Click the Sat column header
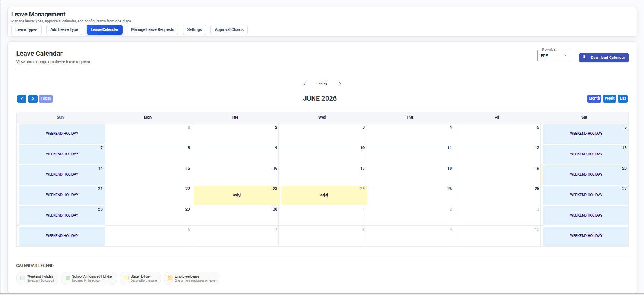The image size is (644, 295). click(584, 118)
